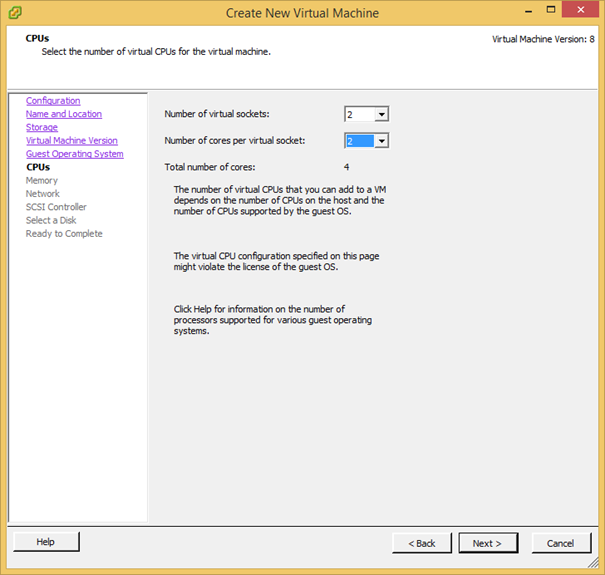Proceed with the Next button

488,543
